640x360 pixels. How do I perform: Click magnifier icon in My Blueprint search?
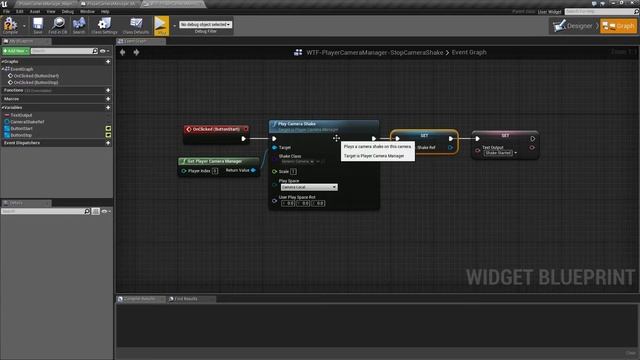tap(95, 51)
